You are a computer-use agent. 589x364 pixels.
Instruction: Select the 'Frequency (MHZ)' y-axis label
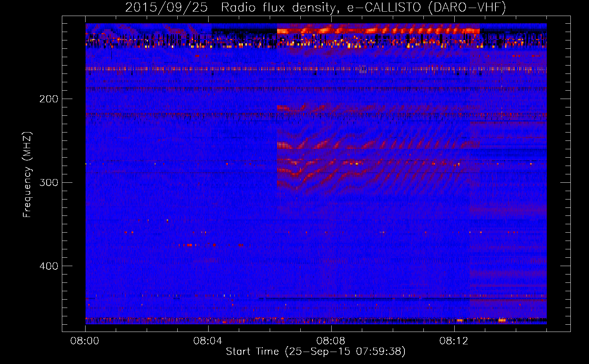tap(27, 174)
